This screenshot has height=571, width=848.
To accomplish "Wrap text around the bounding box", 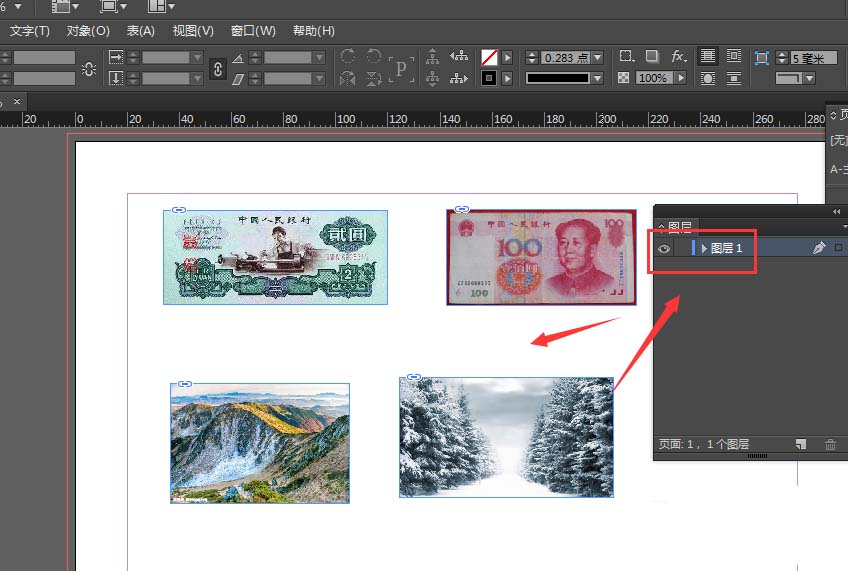I will [x=734, y=56].
